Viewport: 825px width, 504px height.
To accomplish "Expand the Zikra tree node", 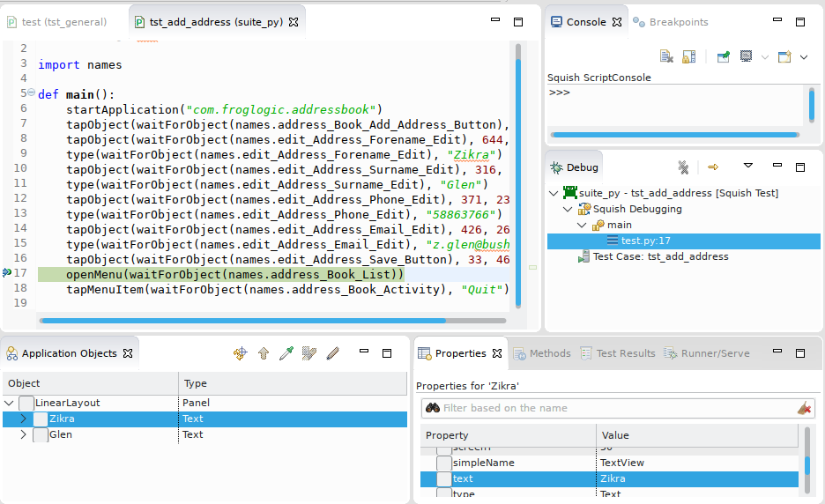I will click(23, 419).
